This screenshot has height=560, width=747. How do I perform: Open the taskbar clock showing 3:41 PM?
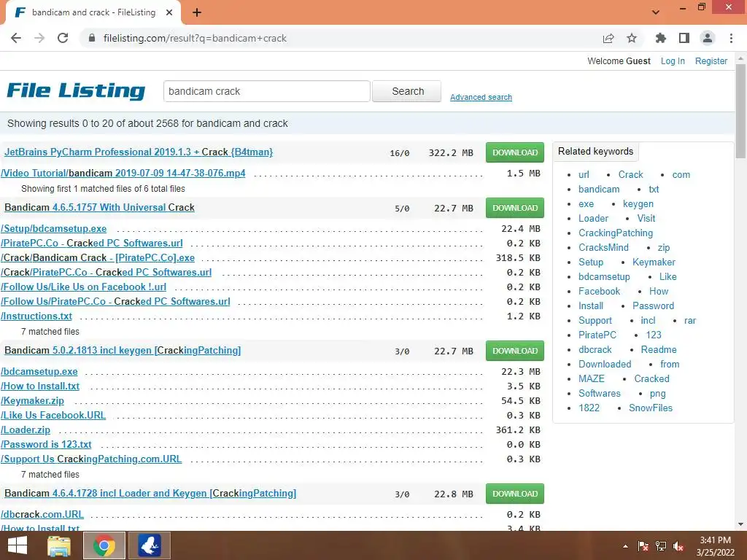point(715,546)
